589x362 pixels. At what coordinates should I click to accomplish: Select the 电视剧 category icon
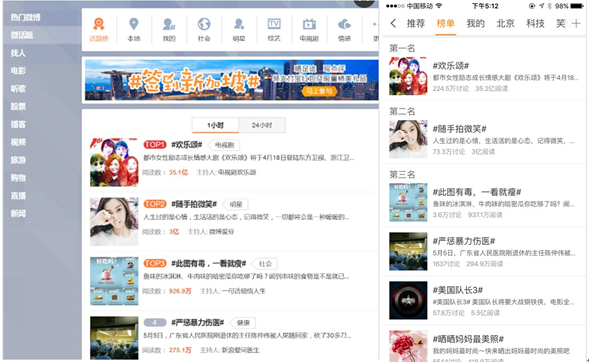(309, 24)
